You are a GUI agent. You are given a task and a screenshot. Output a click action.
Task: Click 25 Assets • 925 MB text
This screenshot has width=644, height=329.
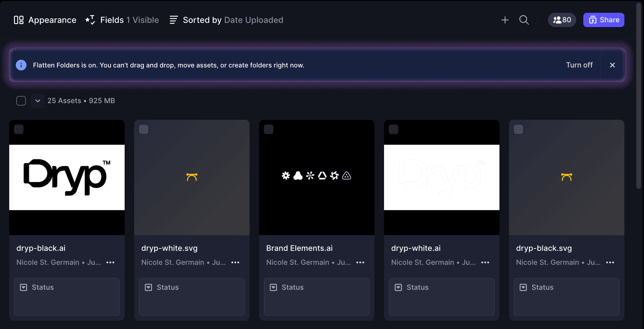(x=81, y=101)
